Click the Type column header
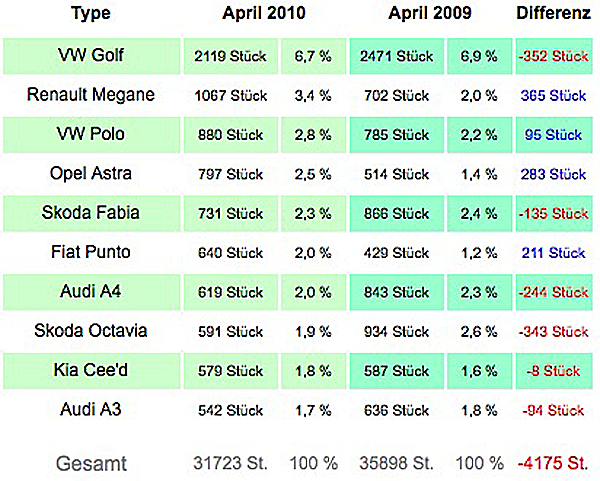The image size is (600, 481). [91, 14]
